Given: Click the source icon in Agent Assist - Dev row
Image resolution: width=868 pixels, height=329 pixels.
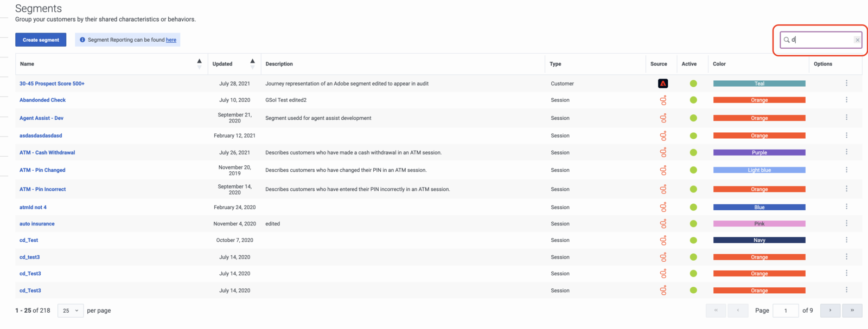Looking at the screenshot, I should (x=663, y=118).
